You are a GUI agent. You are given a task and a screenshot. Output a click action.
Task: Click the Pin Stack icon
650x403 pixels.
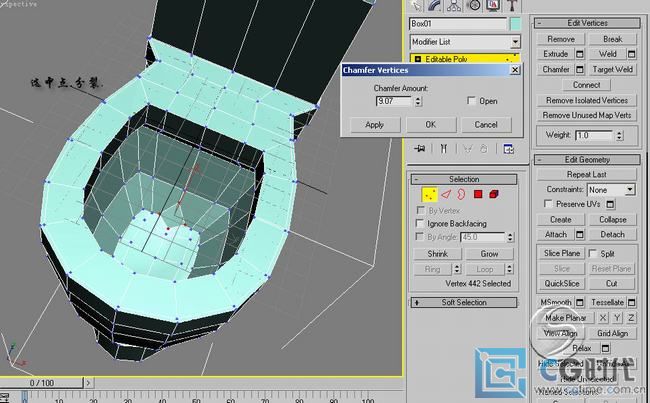click(420, 148)
